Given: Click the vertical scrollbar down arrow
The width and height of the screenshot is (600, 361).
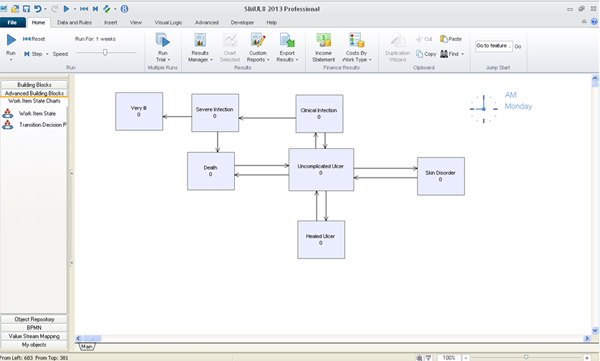Looking at the screenshot, I should [595, 330].
